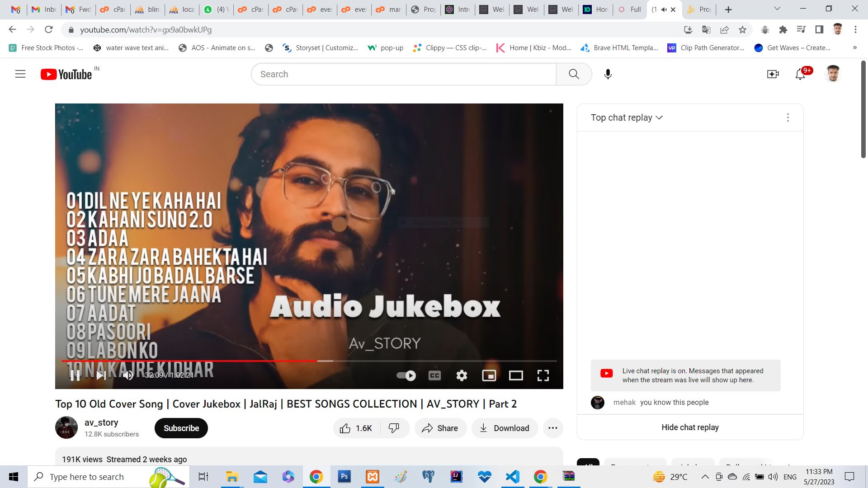Toggle the autoplay switch
The image size is (868, 488).
click(x=406, y=375)
